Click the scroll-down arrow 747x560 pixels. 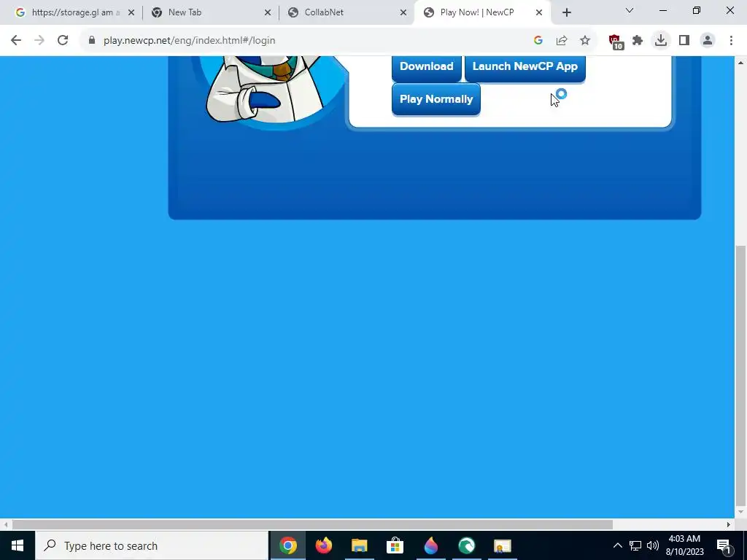740,512
